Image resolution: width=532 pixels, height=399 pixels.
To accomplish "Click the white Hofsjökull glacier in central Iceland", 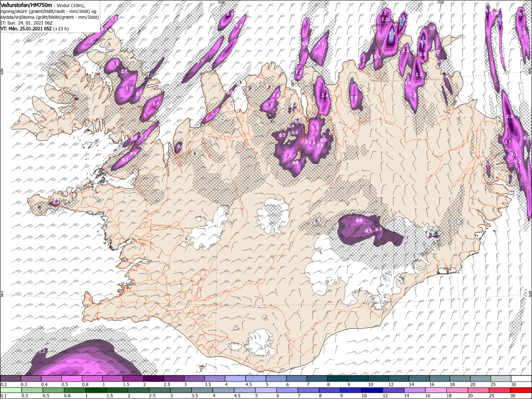I will 273,216.
